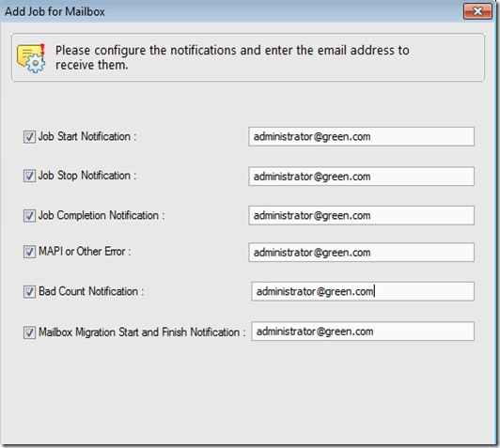Viewport: 500px width, 448px height.
Task: Select the Job Completion Notification email field
Action: tap(361, 215)
